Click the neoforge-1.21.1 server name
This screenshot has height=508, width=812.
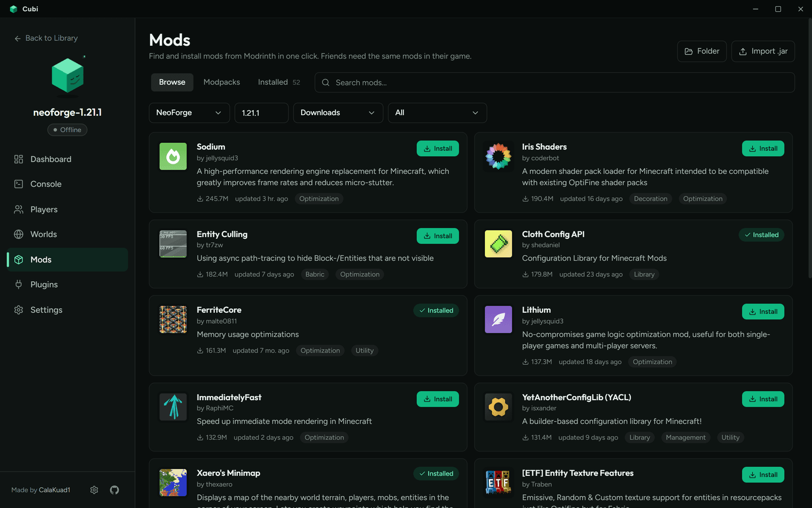tap(68, 112)
